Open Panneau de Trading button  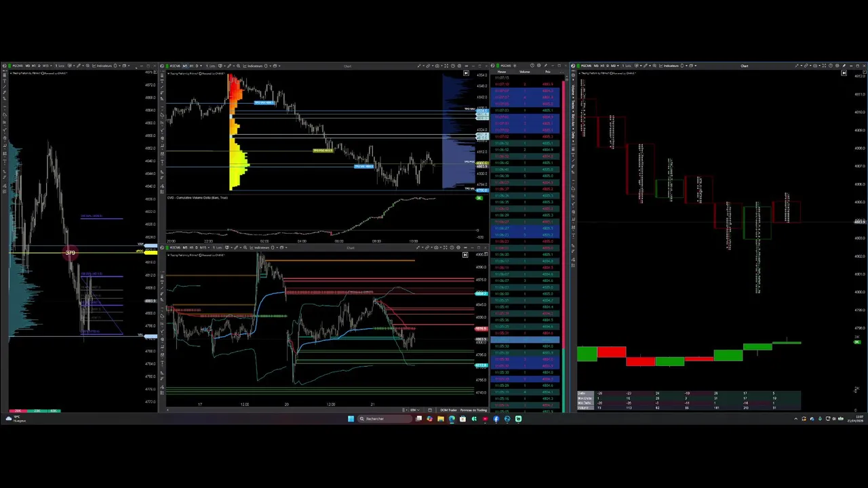(x=473, y=410)
